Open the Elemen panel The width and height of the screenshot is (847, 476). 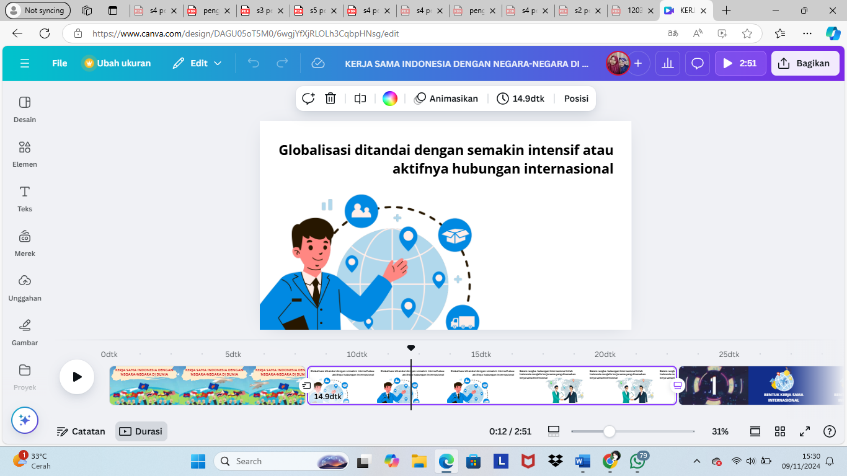(25, 152)
